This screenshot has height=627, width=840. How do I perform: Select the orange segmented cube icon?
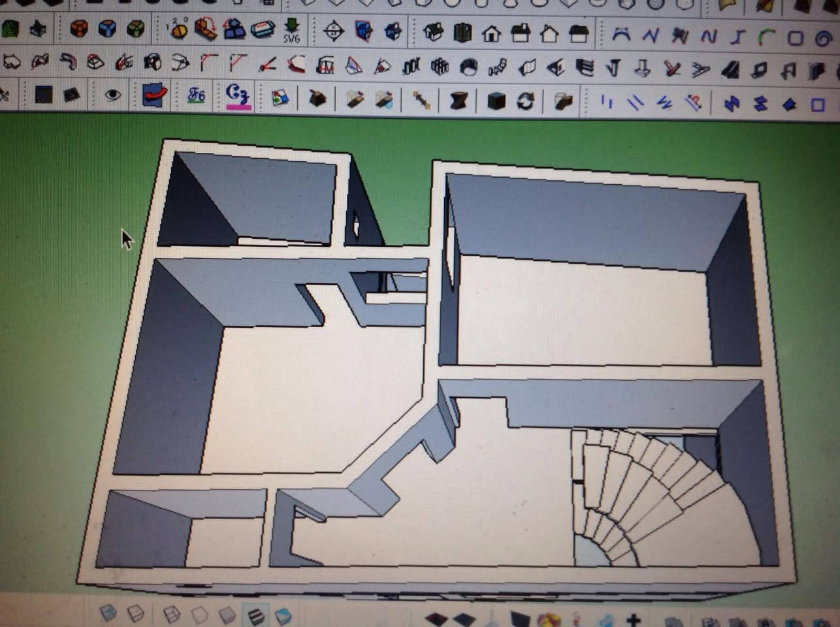[79, 29]
